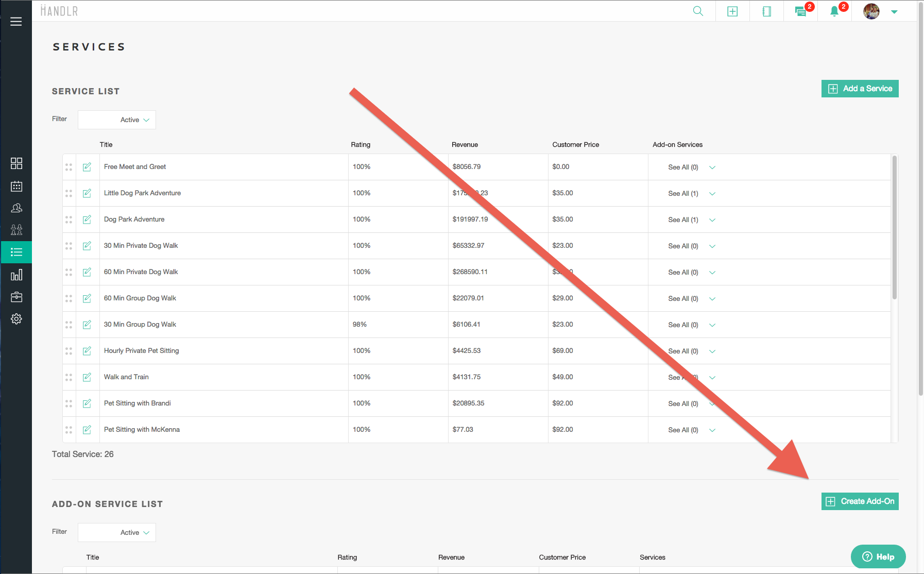Edit the Free Meet and Greet service
Viewport: 924px width, 574px height.
click(x=87, y=167)
